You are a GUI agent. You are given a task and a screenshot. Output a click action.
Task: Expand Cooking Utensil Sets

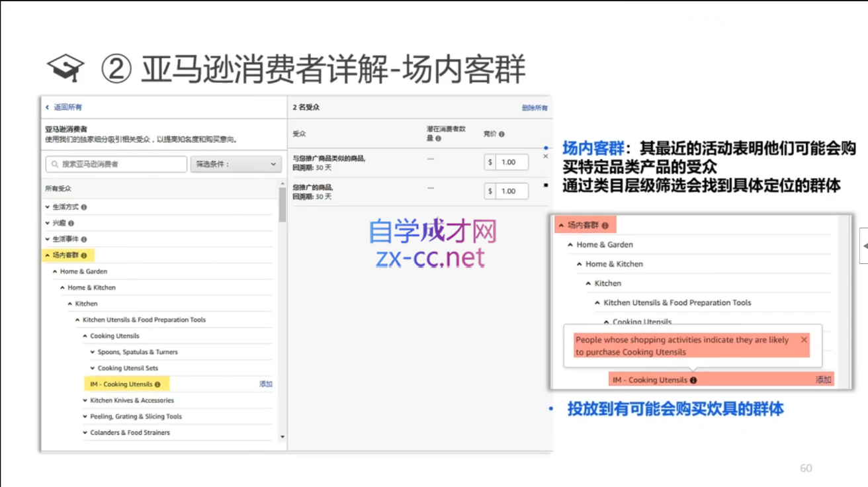(x=93, y=368)
